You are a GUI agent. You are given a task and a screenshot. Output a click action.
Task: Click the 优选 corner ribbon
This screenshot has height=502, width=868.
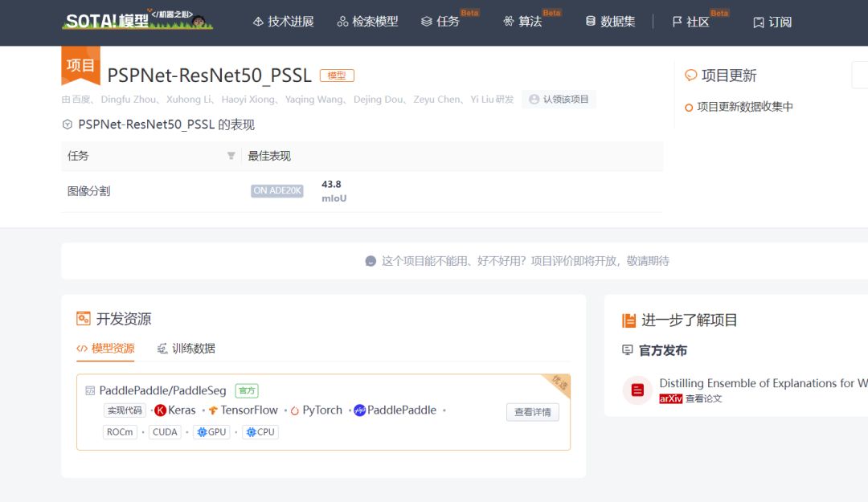558,385
